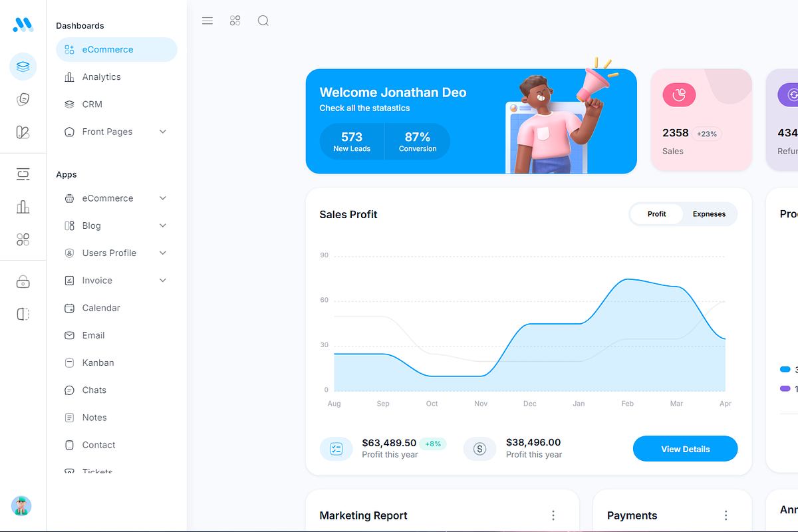Click the checklist icon beside $63,489.50
Image resolution: width=798 pixels, height=532 pixels.
[336, 449]
